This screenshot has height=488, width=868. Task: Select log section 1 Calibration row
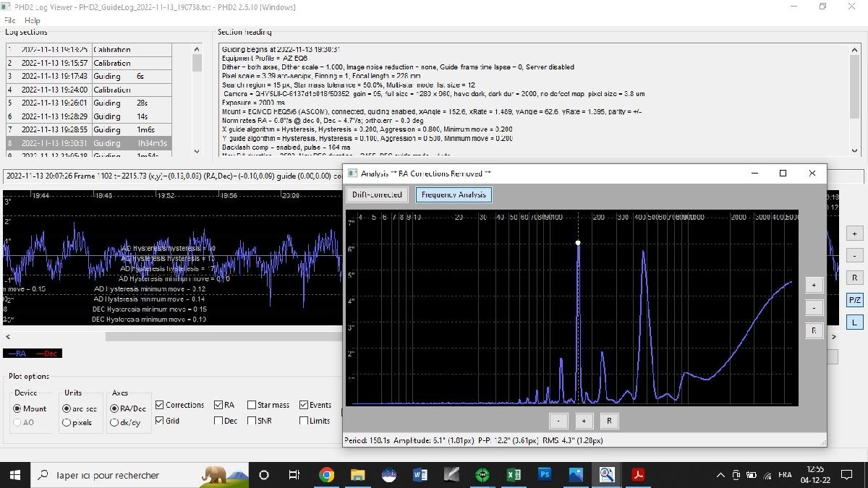point(89,50)
